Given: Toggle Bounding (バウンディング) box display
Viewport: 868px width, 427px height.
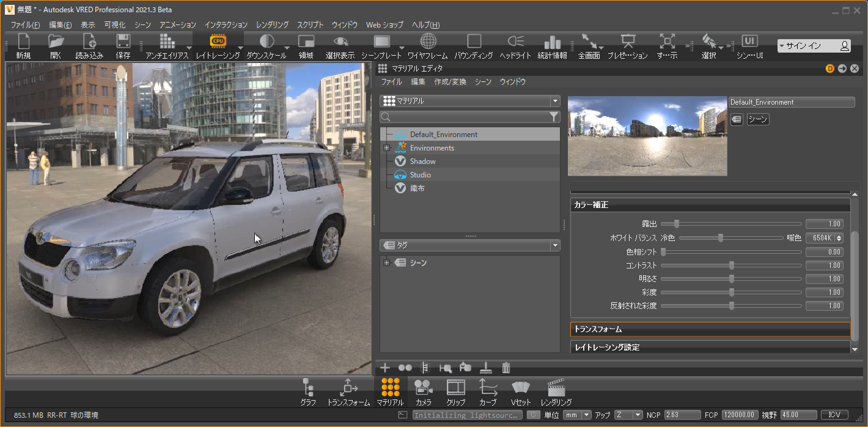Looking at the screenshot, I should [x=474, y=42].
